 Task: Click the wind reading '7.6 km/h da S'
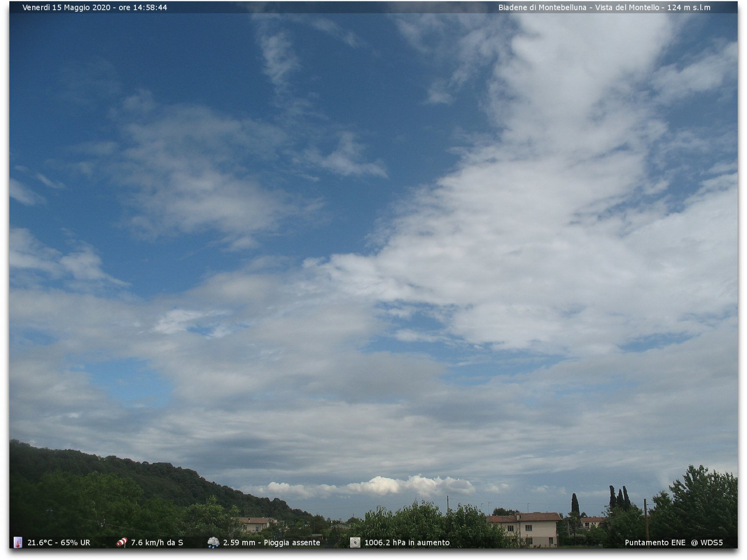coord(157,543)
